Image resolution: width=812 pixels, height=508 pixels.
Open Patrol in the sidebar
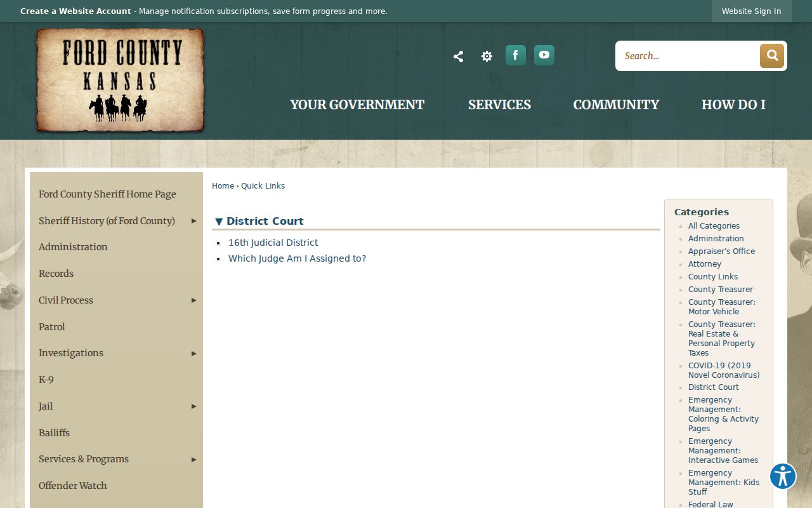51,327
